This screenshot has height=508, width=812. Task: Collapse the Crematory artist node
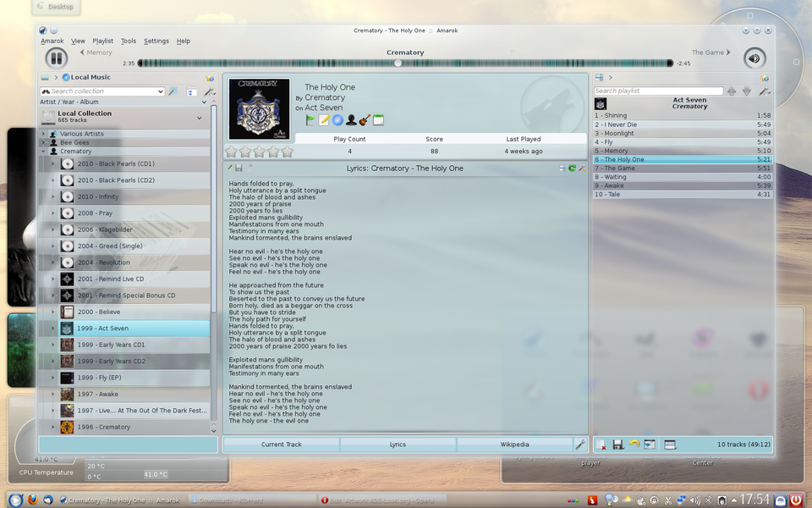tap(43, 152)
